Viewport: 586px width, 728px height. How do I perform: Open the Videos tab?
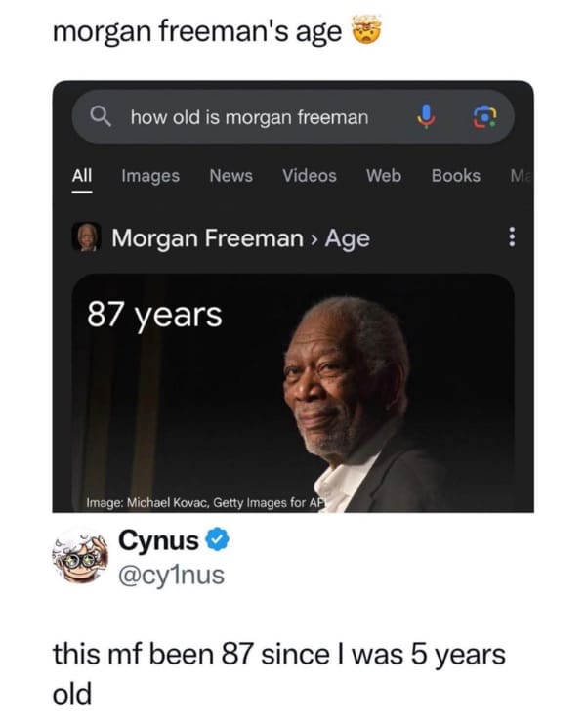point(310,176)
